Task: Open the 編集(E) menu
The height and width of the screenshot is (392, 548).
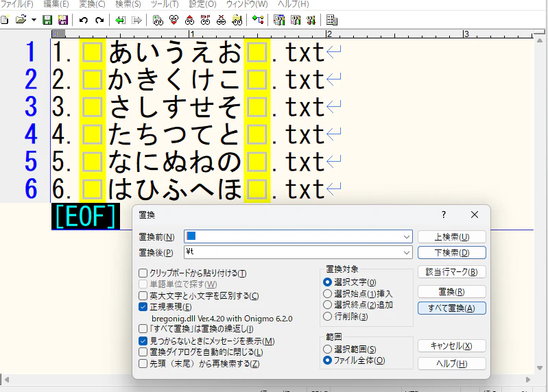Action: 56,4
